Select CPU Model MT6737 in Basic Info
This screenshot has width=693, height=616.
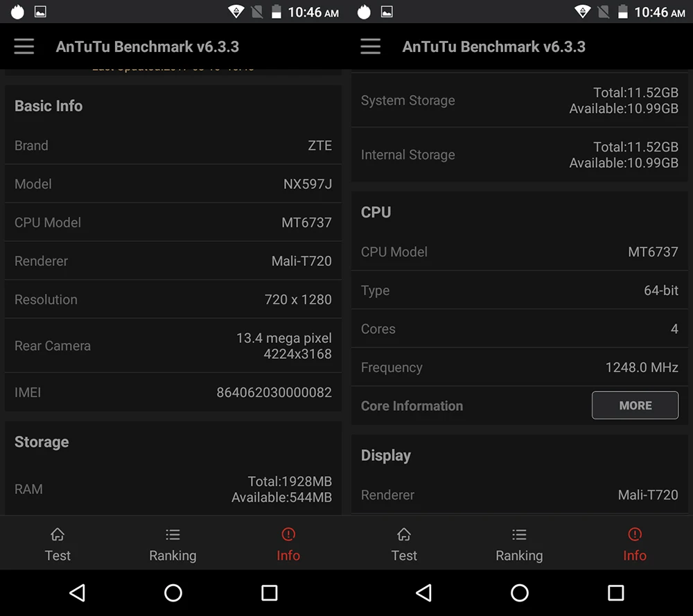307,222
